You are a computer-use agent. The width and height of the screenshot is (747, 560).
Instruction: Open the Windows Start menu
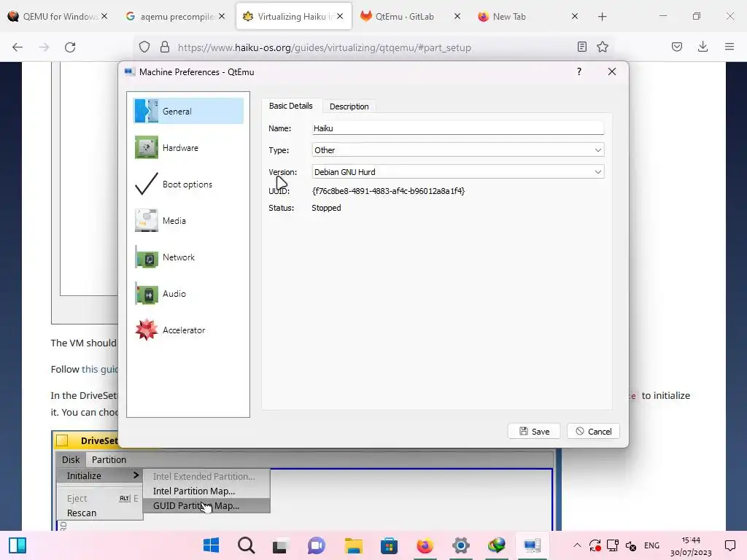211,545
